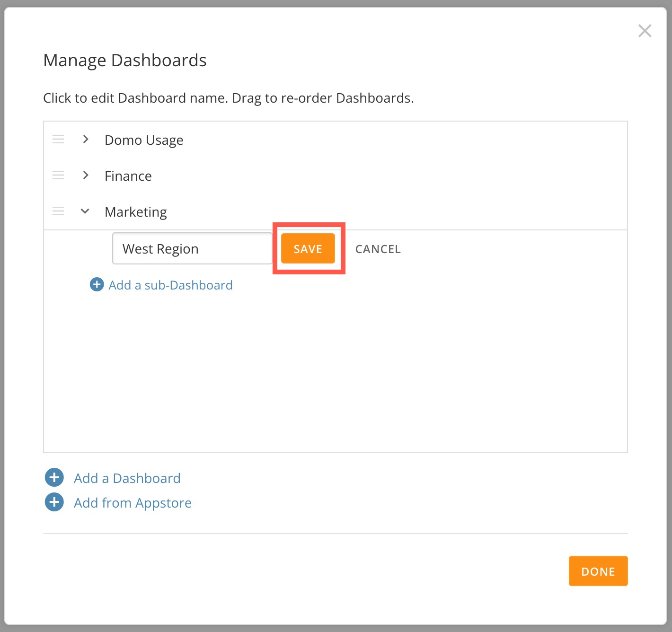Expand the Finance dashboard
The image size is (672, 632).
tap(86, 175)
